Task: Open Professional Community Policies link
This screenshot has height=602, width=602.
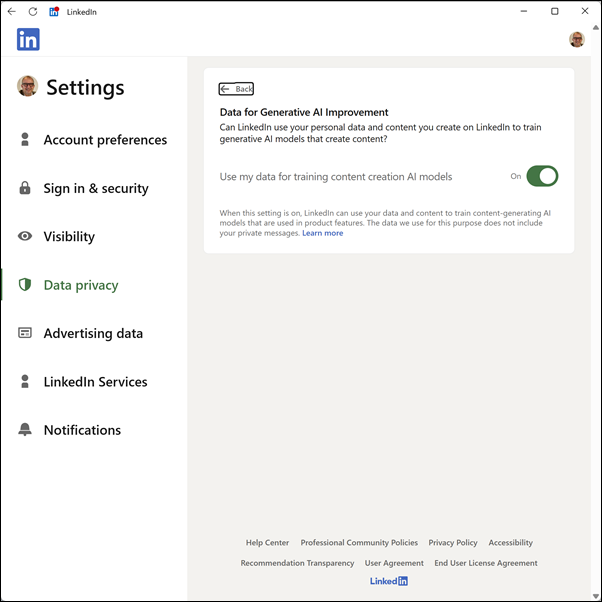Action: pos(359,543)
